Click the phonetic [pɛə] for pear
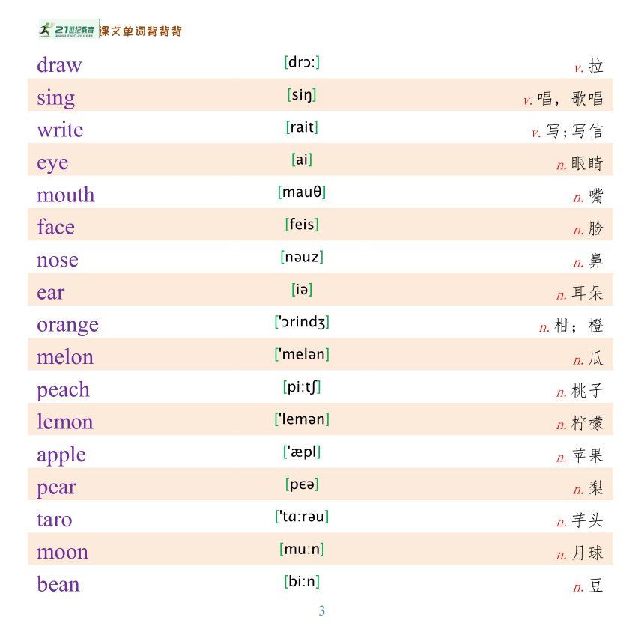Screen dimensions: 644x644 point(302,484)
